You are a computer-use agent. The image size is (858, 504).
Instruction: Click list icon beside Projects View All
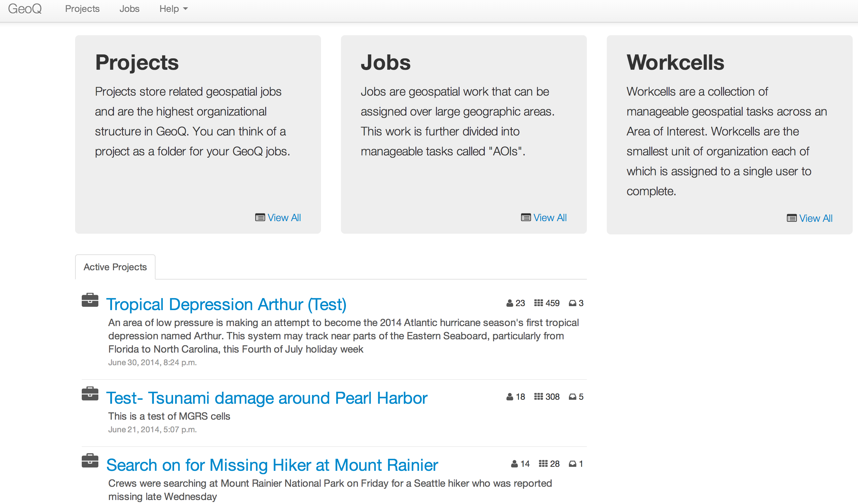260,218
